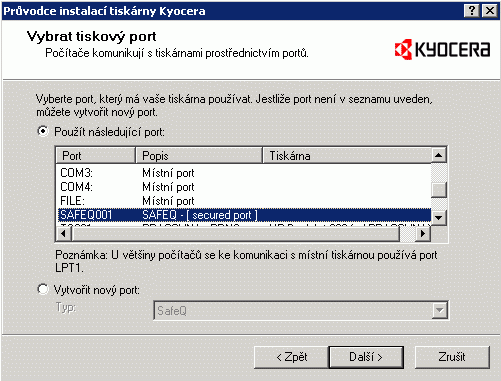Click the port list scroll down arrow
The width and height of the screenshot is (501, 381).
439,218
